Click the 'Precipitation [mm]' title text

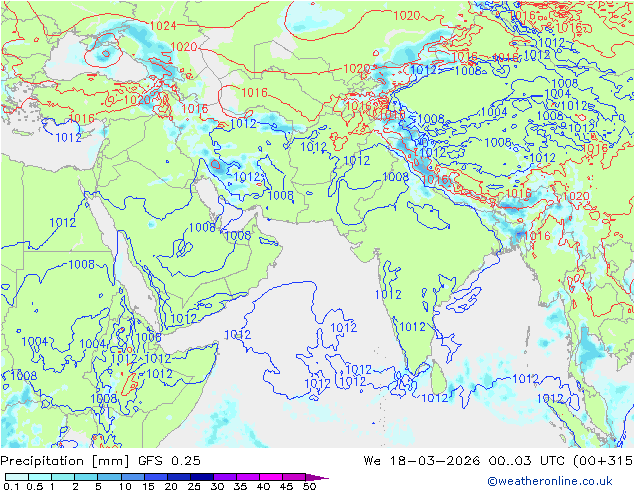(65, 461)
